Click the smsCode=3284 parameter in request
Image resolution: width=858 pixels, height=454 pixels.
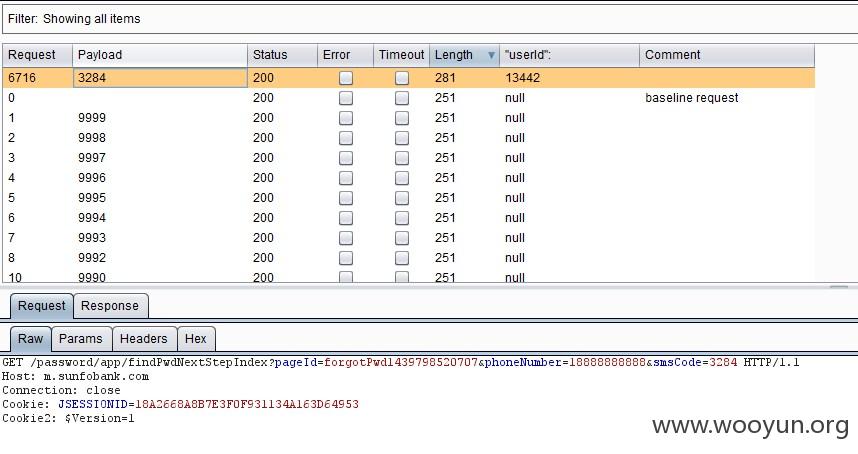click(x=695, y=363)
